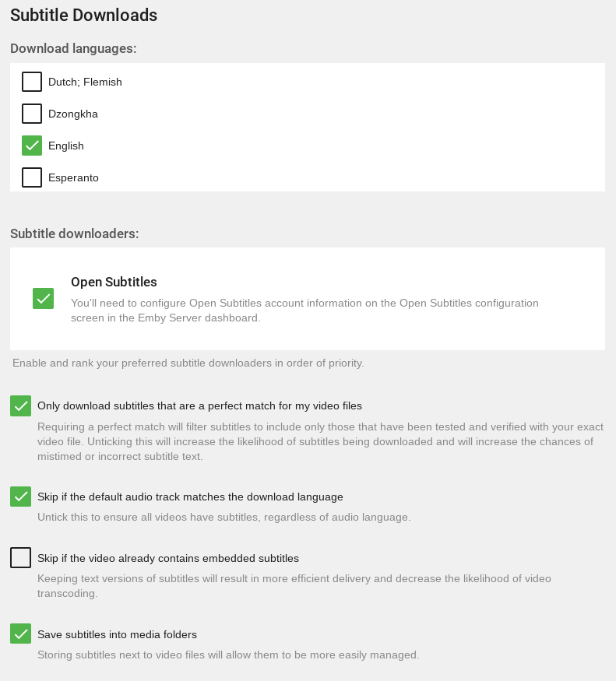Click 'Save subtitles into media folders' label text
The image size is (616, 681).
pos(117,634)
